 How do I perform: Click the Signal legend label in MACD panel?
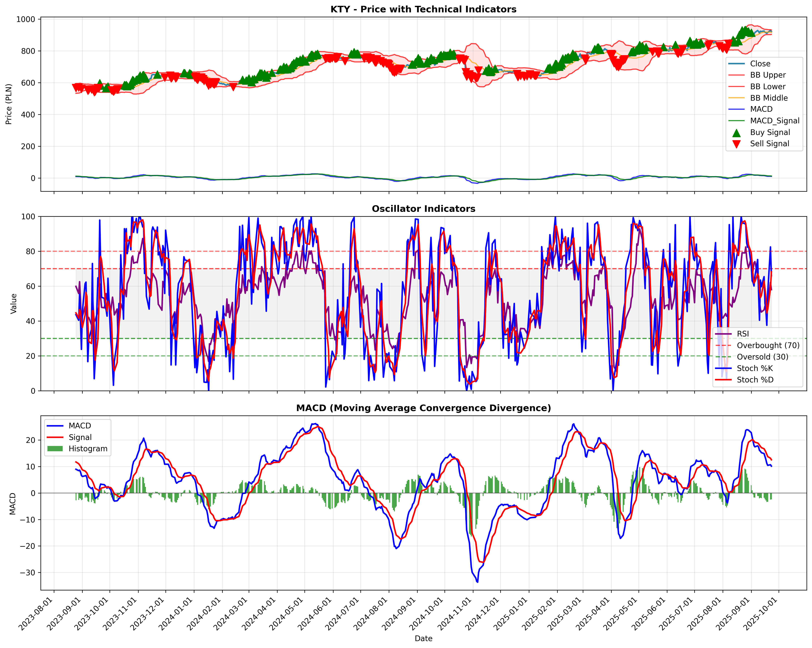(80, 437)
